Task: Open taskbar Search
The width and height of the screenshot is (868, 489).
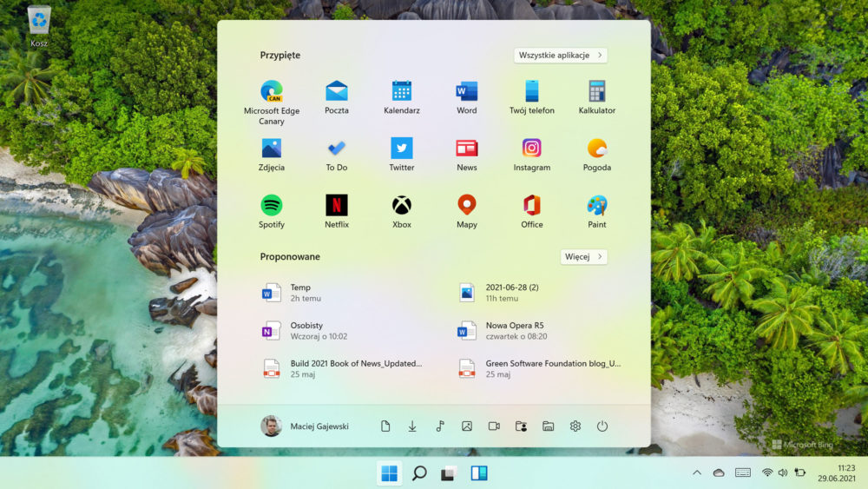Action: [x=419, y=473]
